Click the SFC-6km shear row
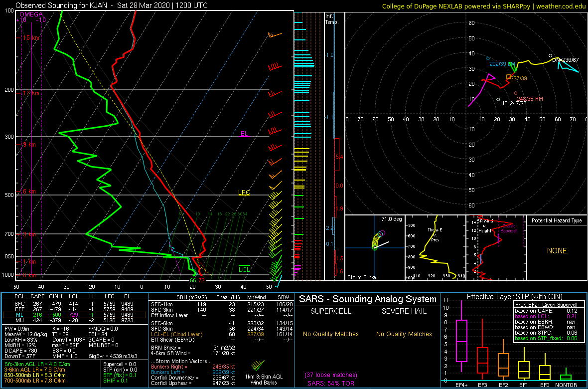 221,323
